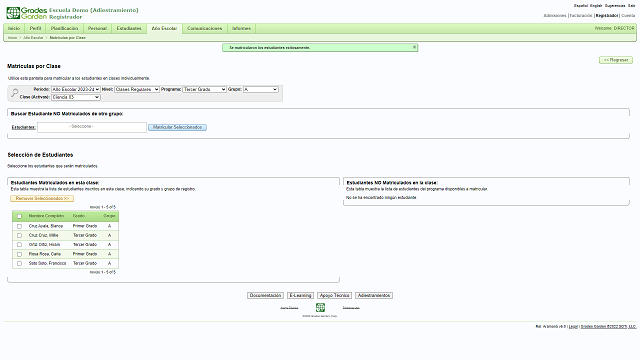
Task: Open the Apoyo Técnico button
Action: 334,296
